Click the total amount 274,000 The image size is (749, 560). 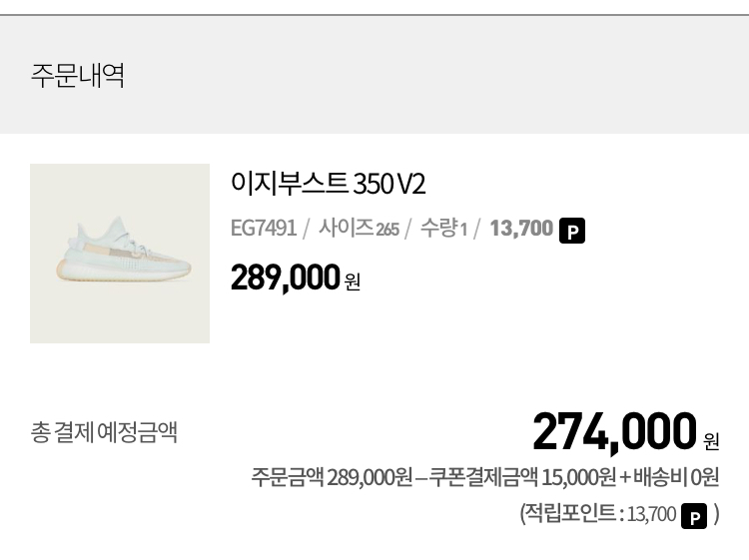click(613, 431)
